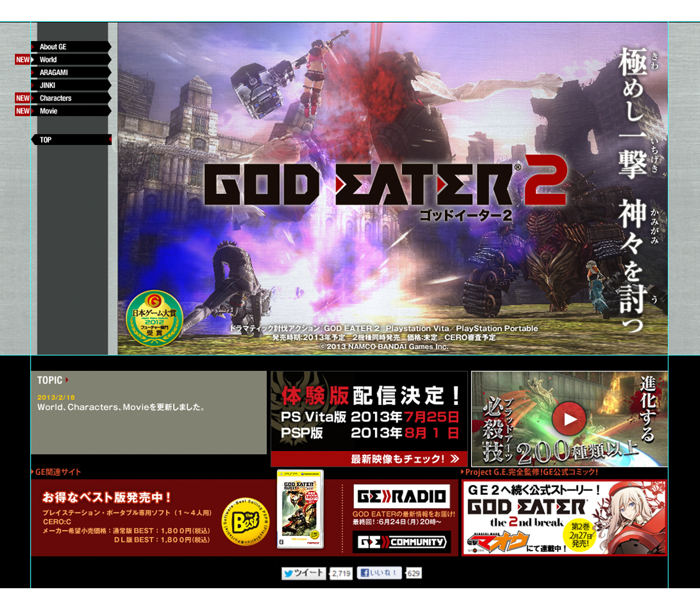Click the NEW badge beside World

pos(23,59)
